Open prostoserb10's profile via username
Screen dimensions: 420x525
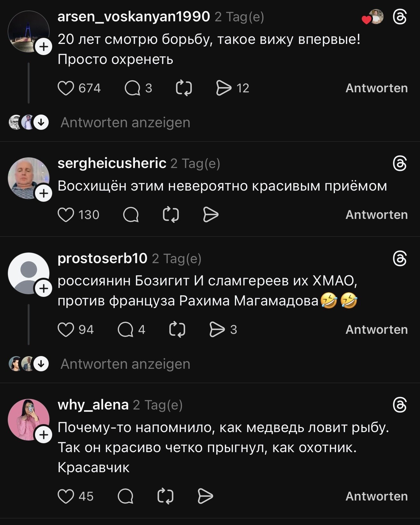click(102, 259)
